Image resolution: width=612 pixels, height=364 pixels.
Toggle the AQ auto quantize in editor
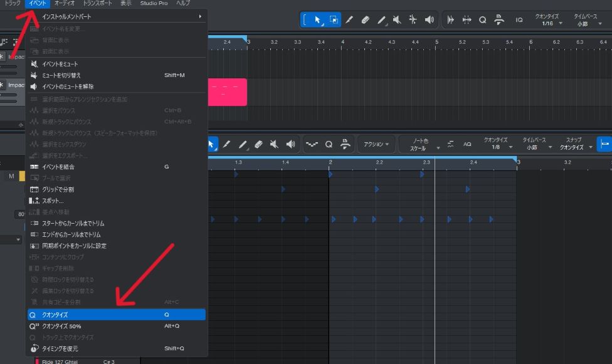(x=467, y=144)
